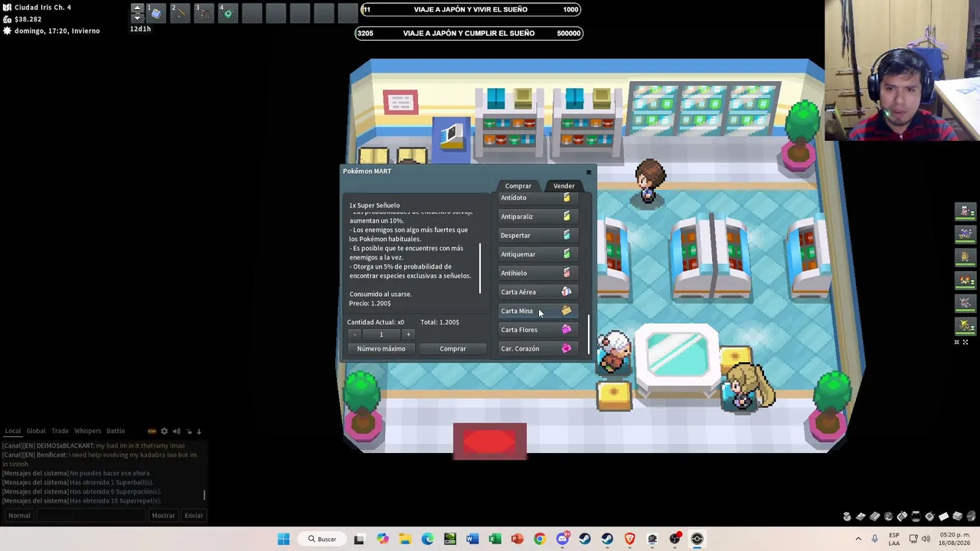Click the chat scroll-to-bottom arrow

199,432
